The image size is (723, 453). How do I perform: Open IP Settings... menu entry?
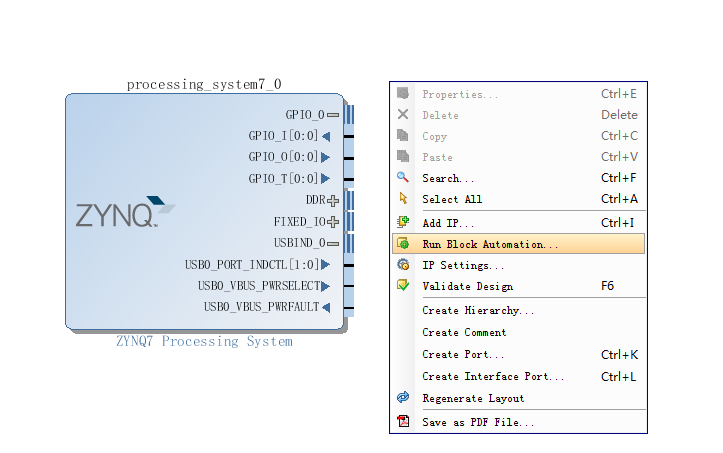point(518,265)
